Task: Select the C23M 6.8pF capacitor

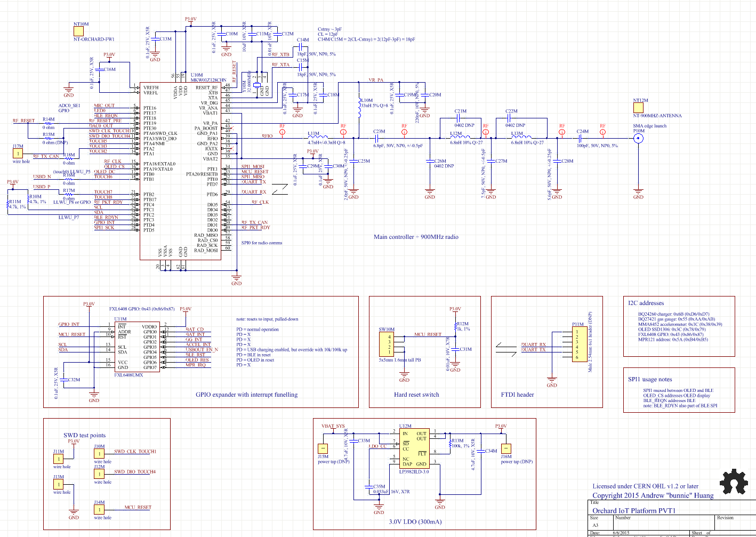Action: pos(376,139)
